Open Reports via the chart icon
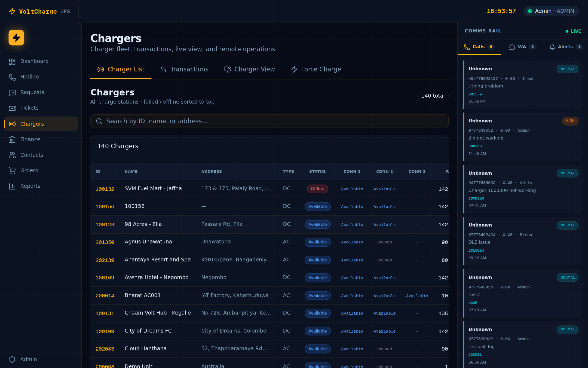 click(x=12, y=186)
